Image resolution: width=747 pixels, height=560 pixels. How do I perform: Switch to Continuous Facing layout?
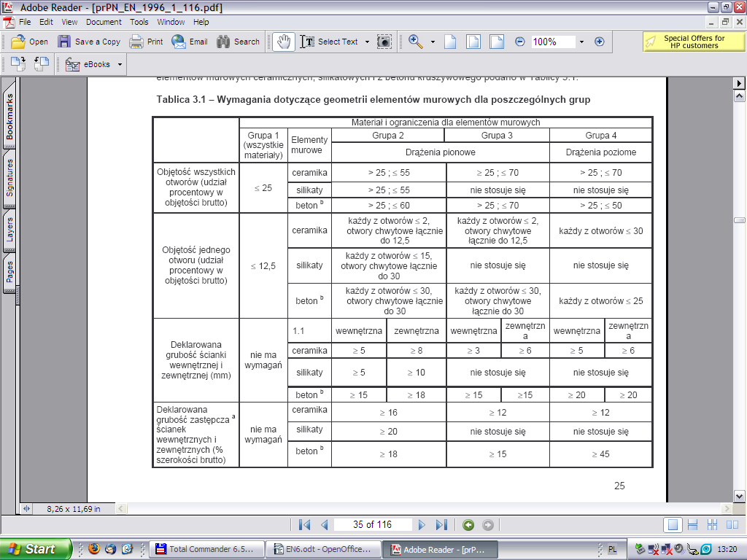[x=712, y=525]
